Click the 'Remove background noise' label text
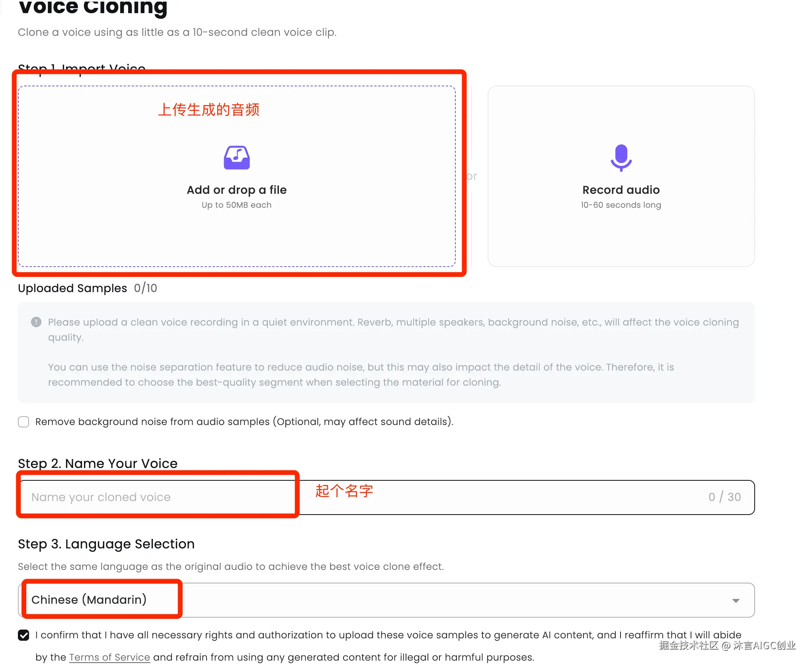The width and height of the screenshot is (812, 667). point(244,422)
